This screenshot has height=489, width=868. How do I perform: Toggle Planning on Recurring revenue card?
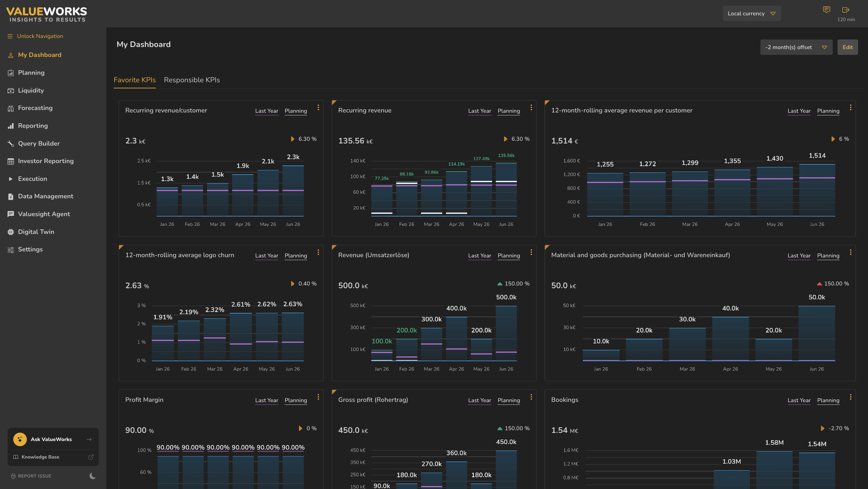point(508,111)
